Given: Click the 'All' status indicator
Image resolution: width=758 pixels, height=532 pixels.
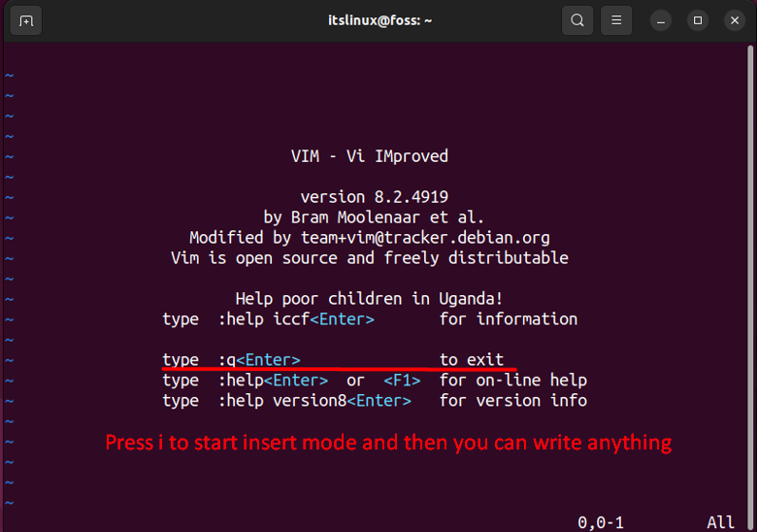Looking at the screenshot, I should coord(721,522).
